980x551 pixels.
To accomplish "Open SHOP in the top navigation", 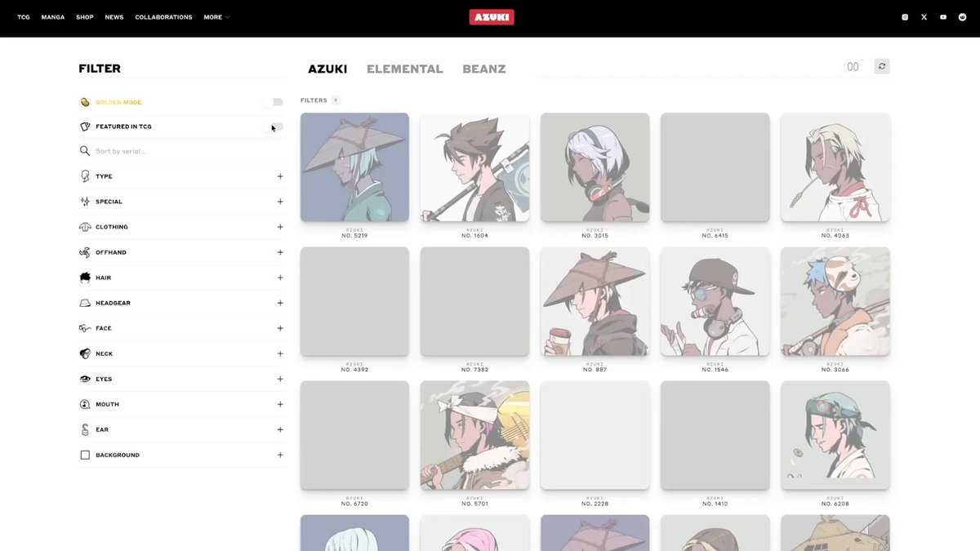I will 85,17.
